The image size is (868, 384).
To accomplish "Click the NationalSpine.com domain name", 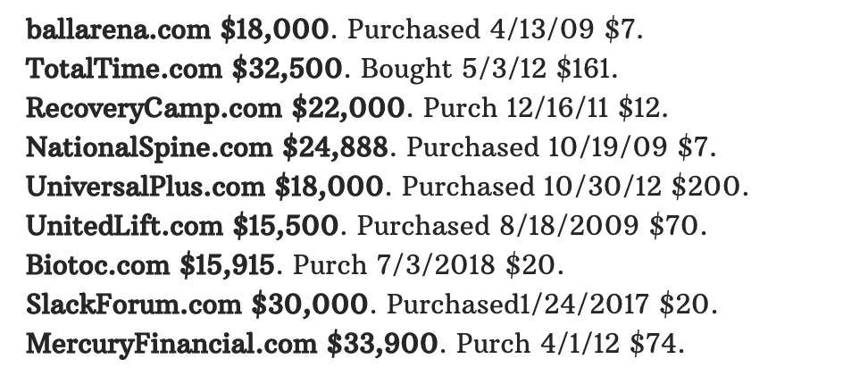I will tap(149, 148).
